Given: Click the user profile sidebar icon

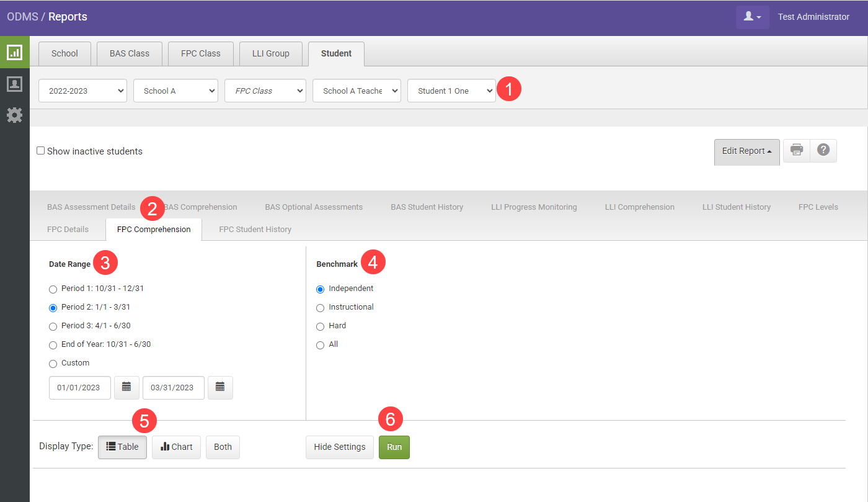Looking at the screenshot, I should [x=14, y=84].
